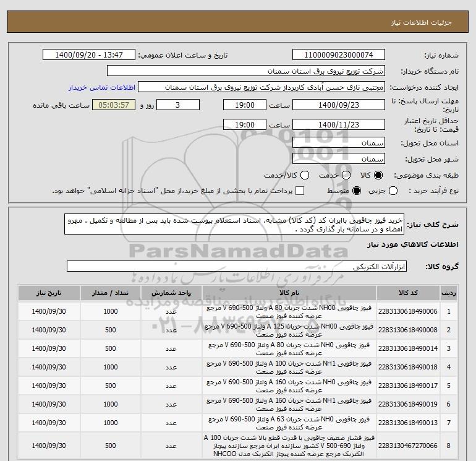Click the نام کالا column header
Screen dimensions: 476x461
coord(289,293)
